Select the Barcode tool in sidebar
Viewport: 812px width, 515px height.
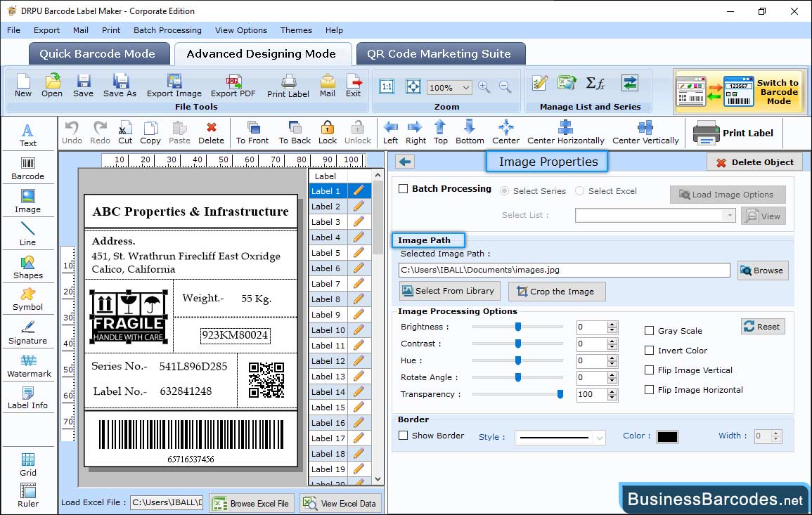point(28,169)
